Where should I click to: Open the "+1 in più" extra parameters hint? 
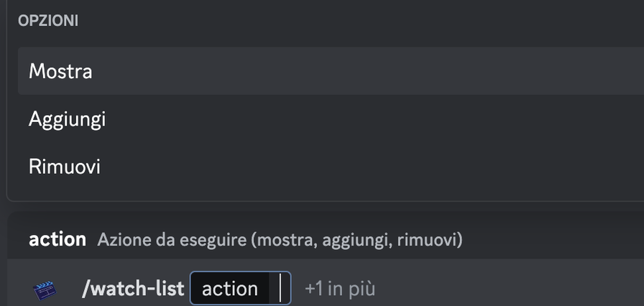(340, 289)
